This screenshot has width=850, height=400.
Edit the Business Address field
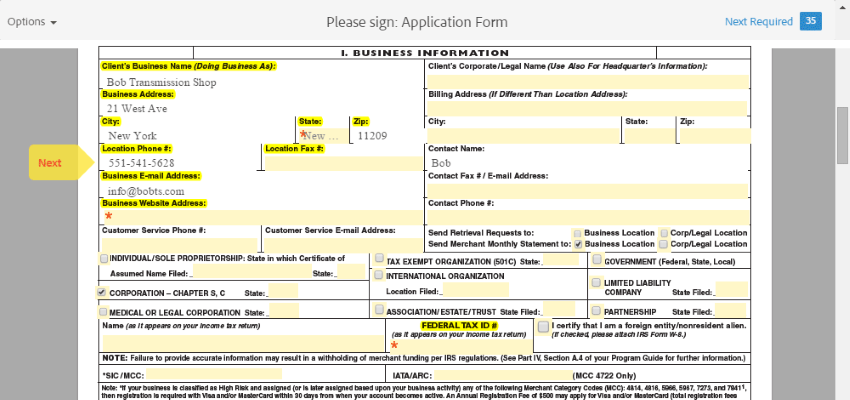(x=262, y=108)
